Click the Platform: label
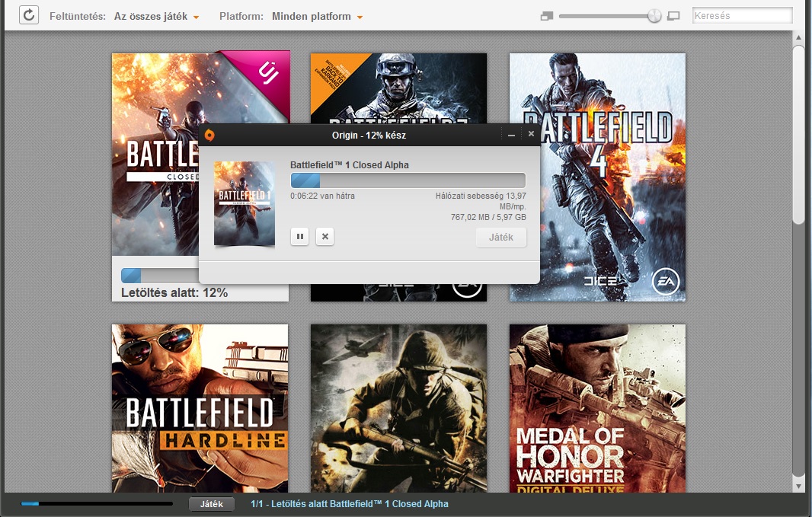This screenshot has height=517, width=812. 241,17
